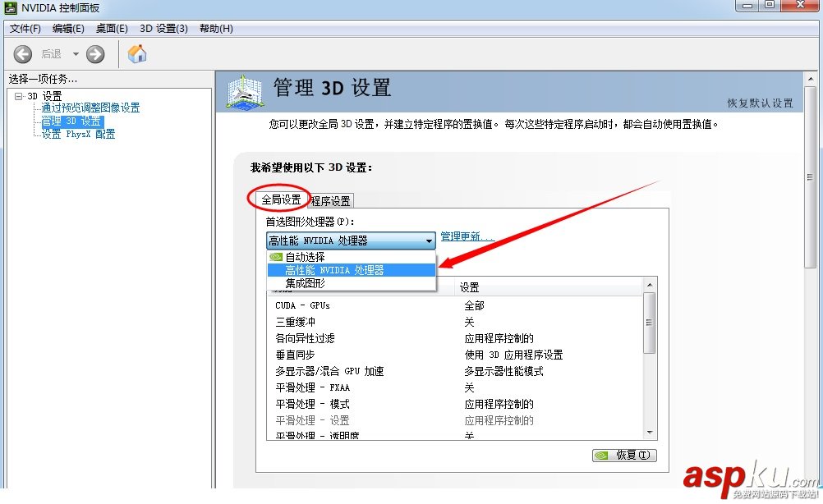The image size is (823, 504).
Task: Select the 平滑处理 - 模式 row
Action: pyautogui.click(x=454, y=404)
